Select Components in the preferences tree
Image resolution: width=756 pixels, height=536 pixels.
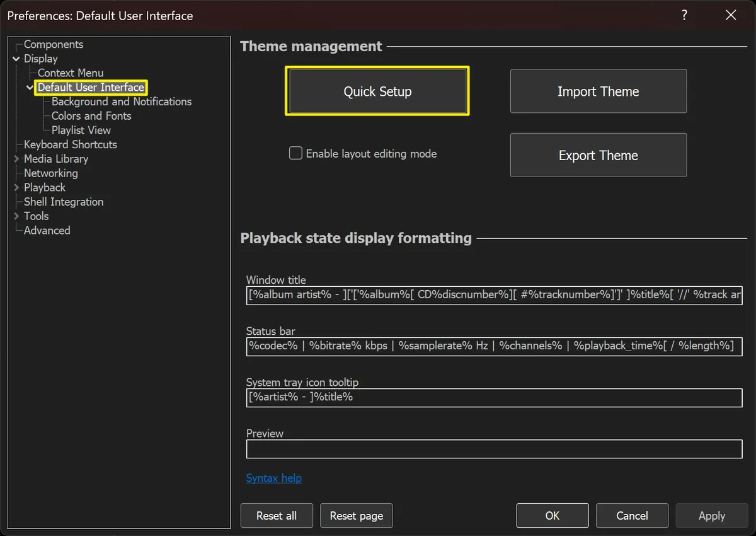coord(54,44)
